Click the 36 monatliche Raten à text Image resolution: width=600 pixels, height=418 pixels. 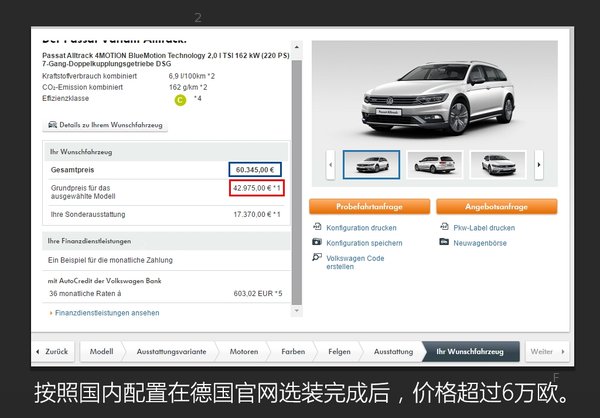point(85,294)
